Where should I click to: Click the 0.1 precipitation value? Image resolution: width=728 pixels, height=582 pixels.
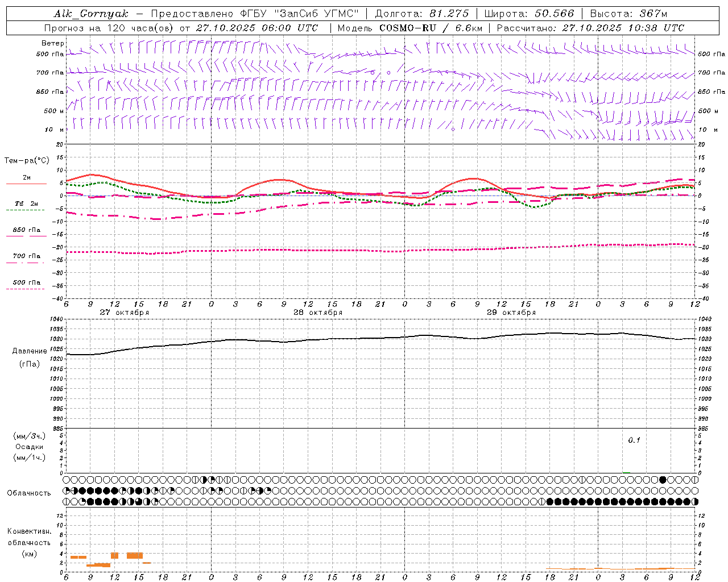tap(634, 440)
